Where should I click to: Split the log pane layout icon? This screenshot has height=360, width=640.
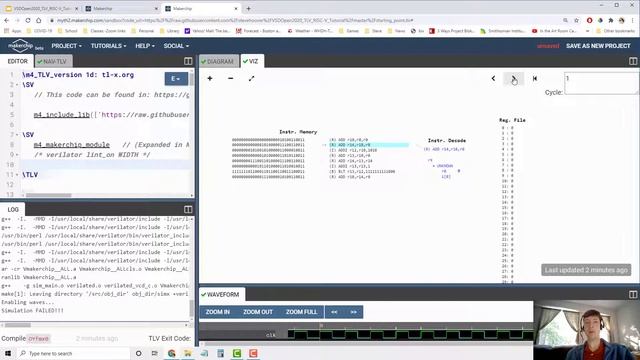pyautogui.click(x=188, y=209)
